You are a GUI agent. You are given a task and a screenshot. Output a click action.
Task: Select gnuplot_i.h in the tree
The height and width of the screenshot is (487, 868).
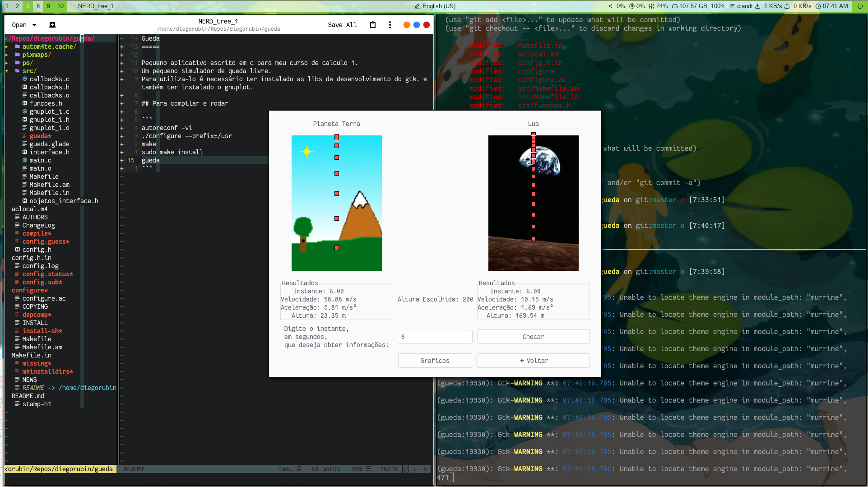tap(49, 120)
